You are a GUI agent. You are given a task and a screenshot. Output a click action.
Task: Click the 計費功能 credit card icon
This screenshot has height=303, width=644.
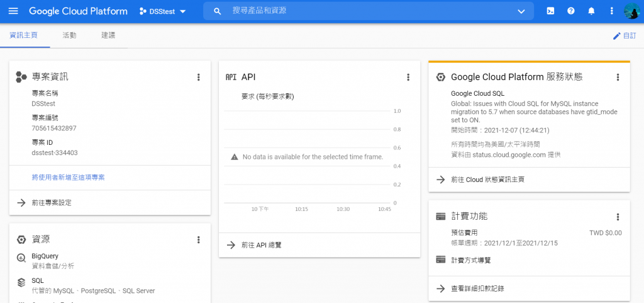(441, 217)
